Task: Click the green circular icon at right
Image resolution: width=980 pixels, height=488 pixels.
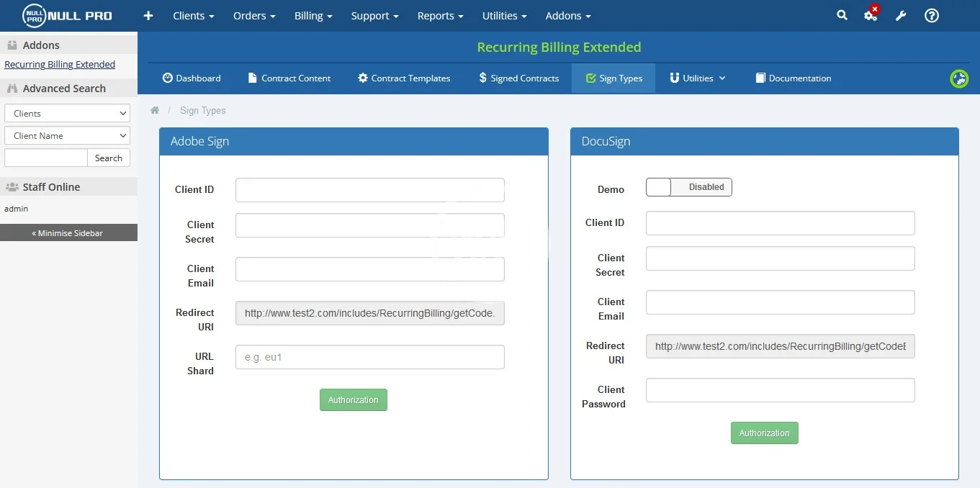Action: pyautogui.click(x=959, y=78)
